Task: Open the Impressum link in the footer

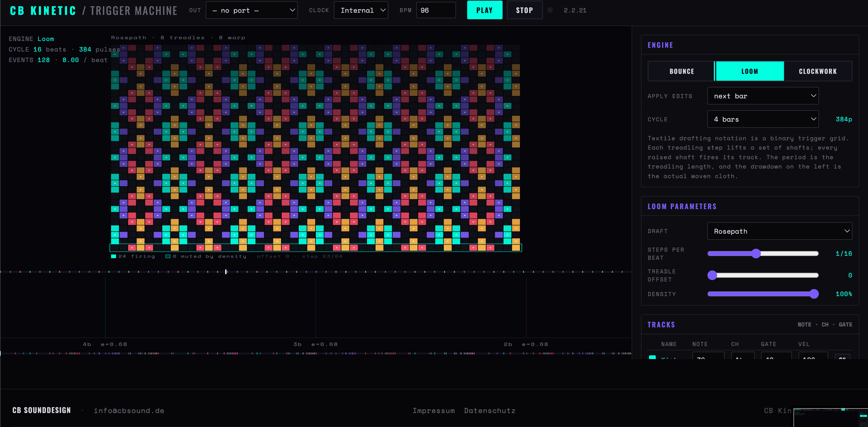Action: [x=434, y=411]
